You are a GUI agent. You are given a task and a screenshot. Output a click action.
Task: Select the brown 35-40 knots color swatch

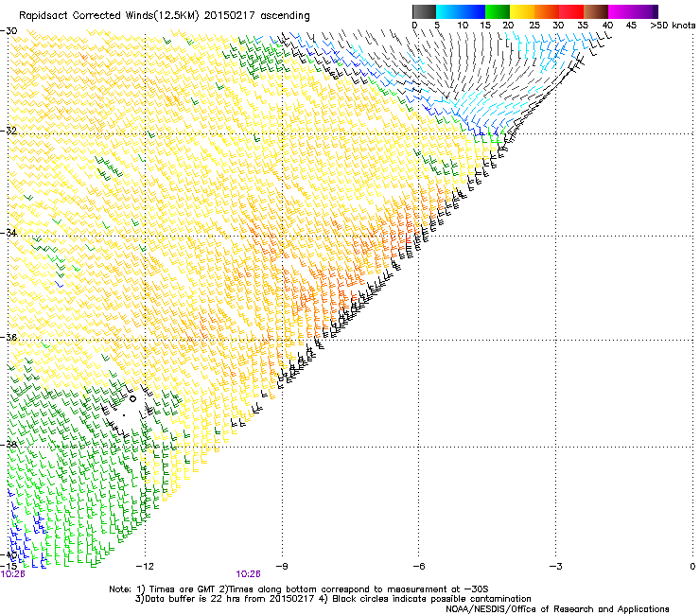pos(596,11)
